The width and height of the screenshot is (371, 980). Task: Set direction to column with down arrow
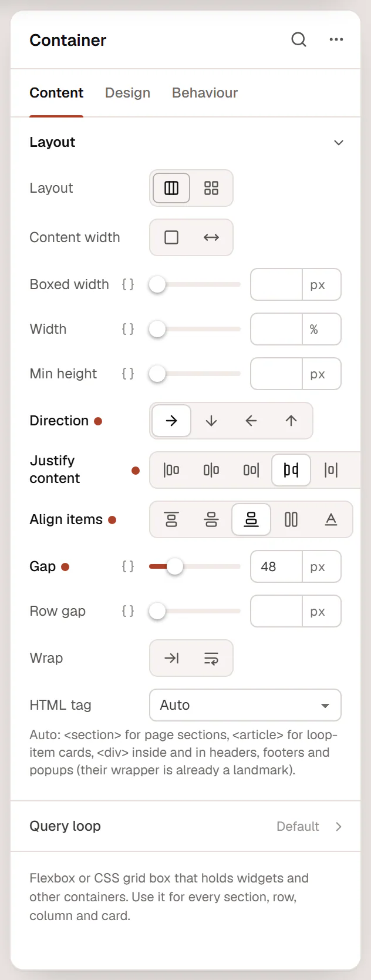pyautogui.click(x=211, y=421)
